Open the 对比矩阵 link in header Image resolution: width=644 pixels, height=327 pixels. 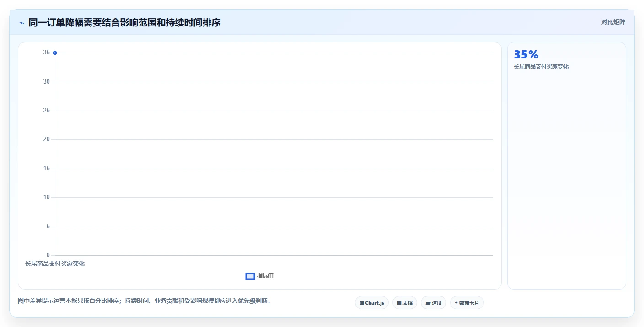pos(613,22)
